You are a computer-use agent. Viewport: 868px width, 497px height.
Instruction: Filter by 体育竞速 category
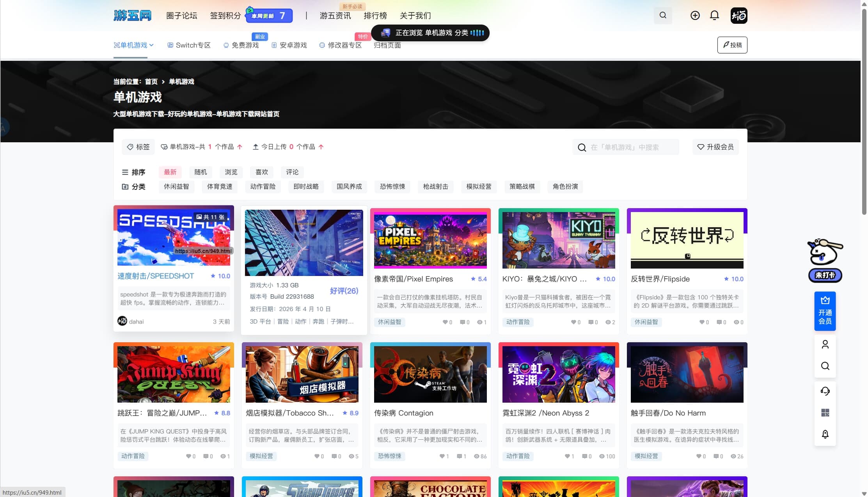click(x=220, y=187)
